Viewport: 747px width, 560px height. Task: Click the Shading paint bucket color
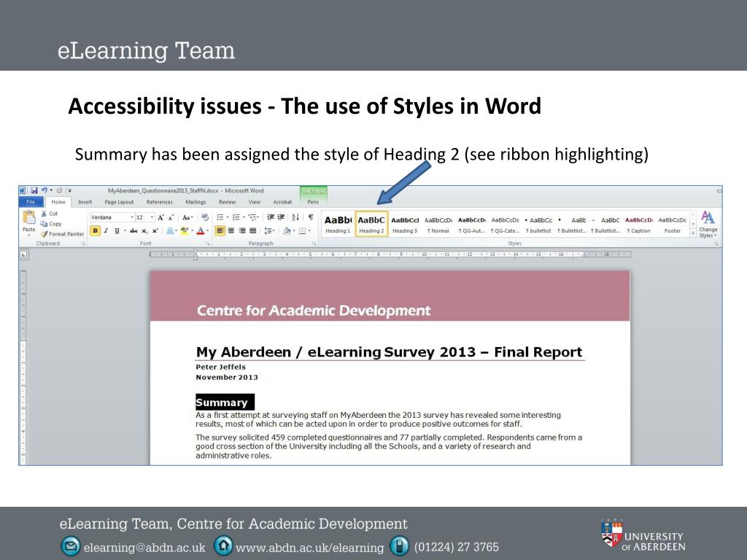point(286,231)
